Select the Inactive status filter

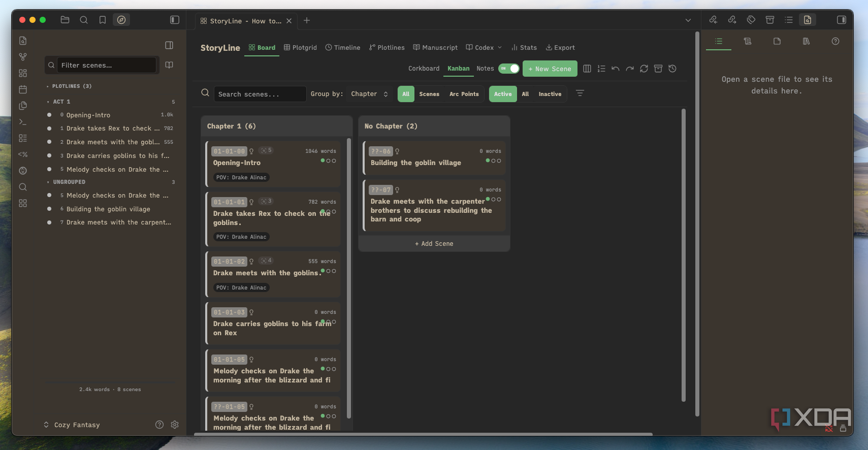pos(550,94)
